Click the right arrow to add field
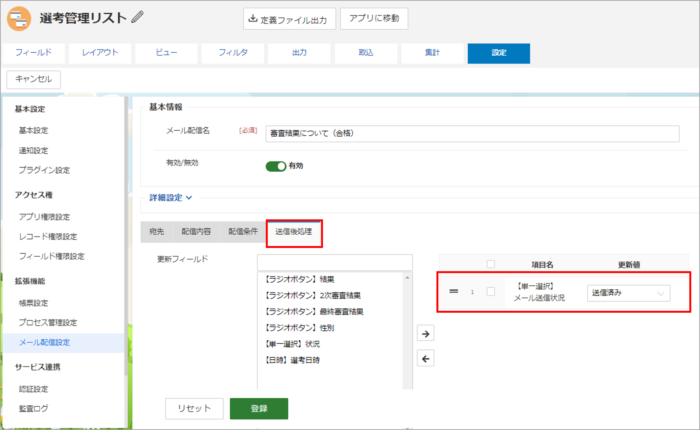Image resolution: width=700 pixels, height=430 pixels. coord(425,334)
